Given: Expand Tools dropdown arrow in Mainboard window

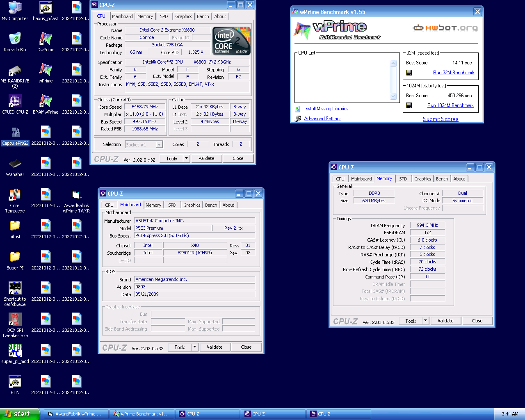Looking at the screenshot, I should [194, 347].
